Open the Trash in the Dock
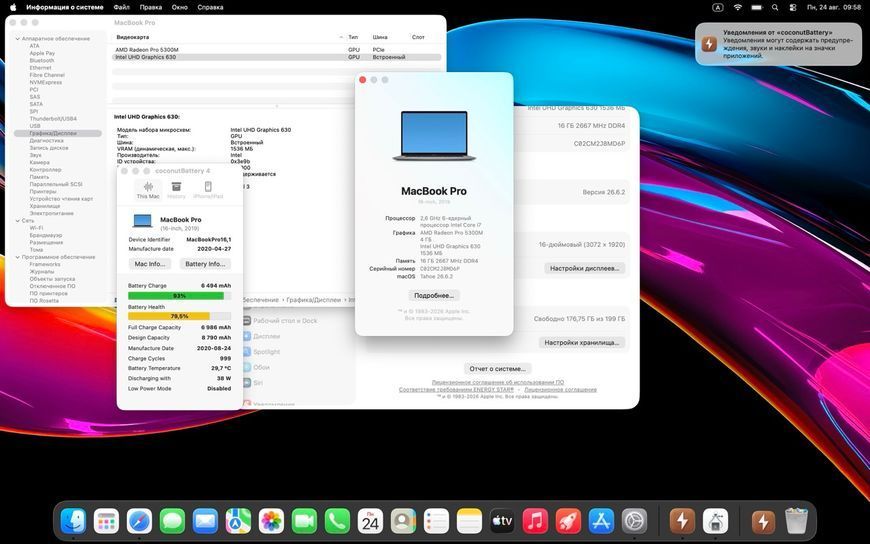Screen dimensions: 870x544 (797, 521)
